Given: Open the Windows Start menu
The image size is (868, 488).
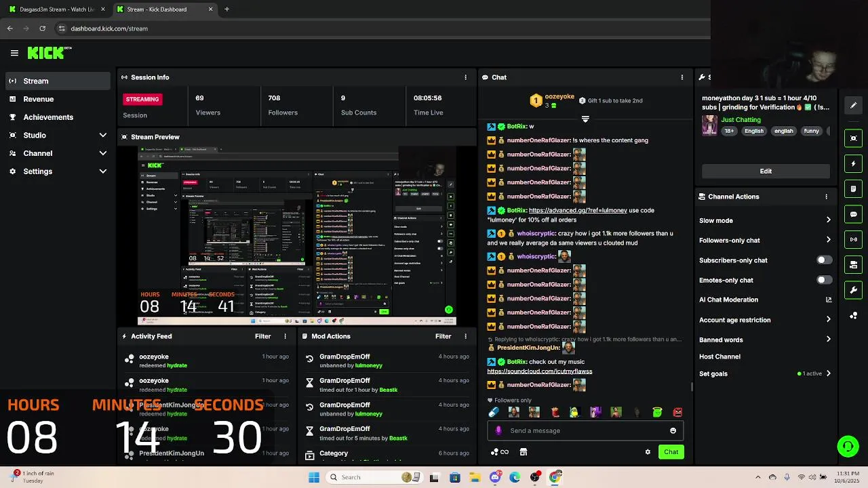Looking at the screenshot, I should pyautogui.click(x=314, y=477).
